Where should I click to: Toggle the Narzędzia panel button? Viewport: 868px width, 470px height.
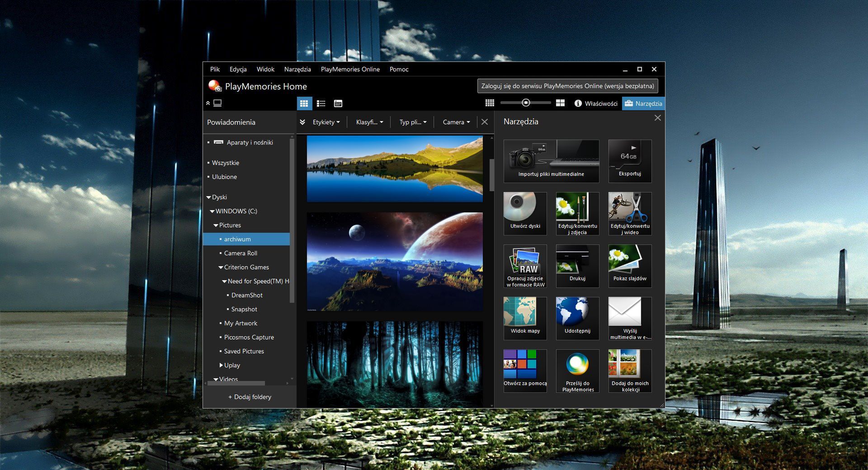[643, 103]
